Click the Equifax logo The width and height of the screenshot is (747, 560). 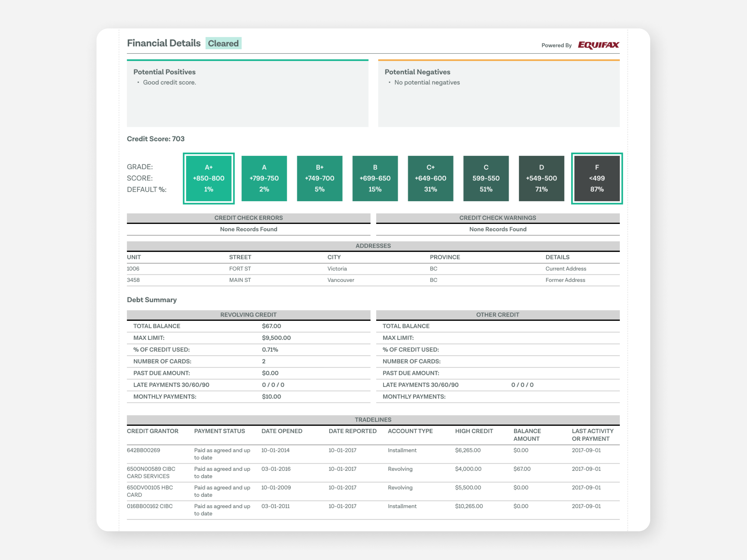pyautogui.click(x=598, y=45)
